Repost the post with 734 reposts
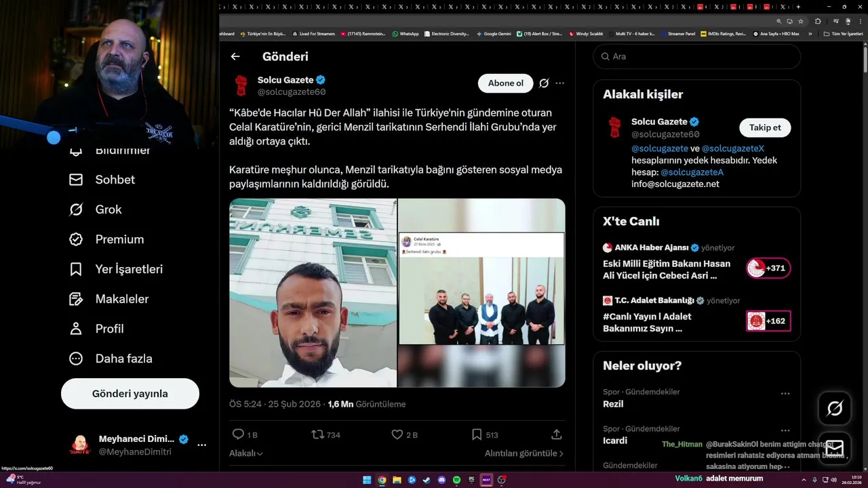The image size is (868, 488). click(317, 434)
